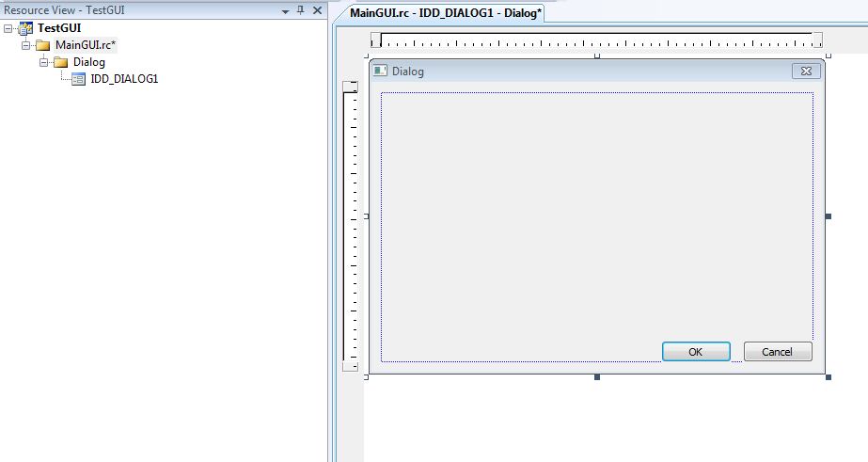Click the bottom-right corner resize handle
The image size is (868, 462).
829,377
